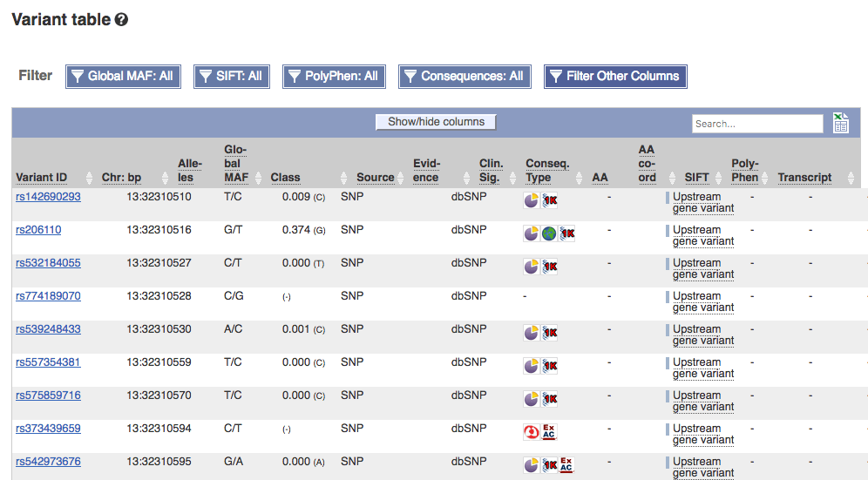Click the ExAC icon in the rs542973676 row
Image resolution: width=868 pixels, height=480 pixels.
tap(566, 464)
